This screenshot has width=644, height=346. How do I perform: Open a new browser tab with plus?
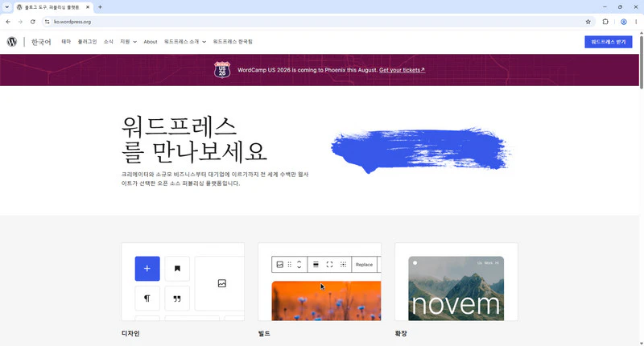100,7
